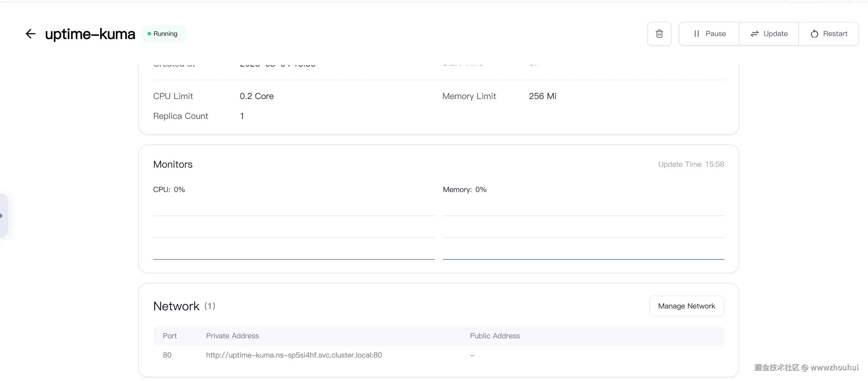Click the Port column header

pyautogui.click(x=170, y=336)
